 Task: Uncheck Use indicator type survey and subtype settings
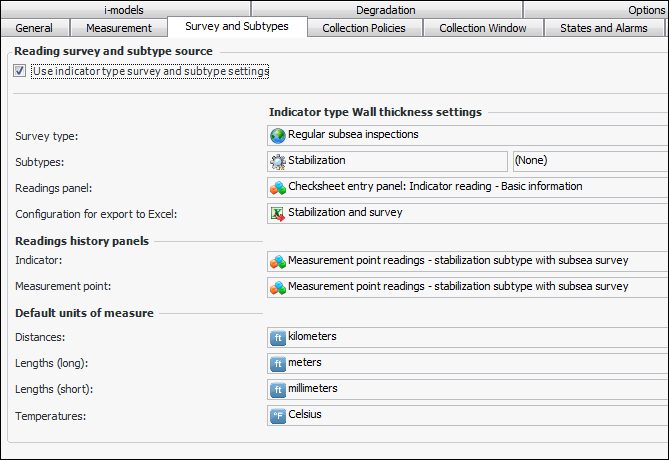[x=20, y=71]
